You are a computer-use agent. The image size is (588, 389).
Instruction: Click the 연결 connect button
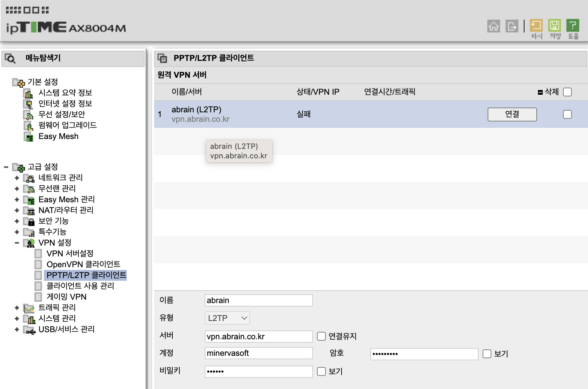click(x=512, y=114)
